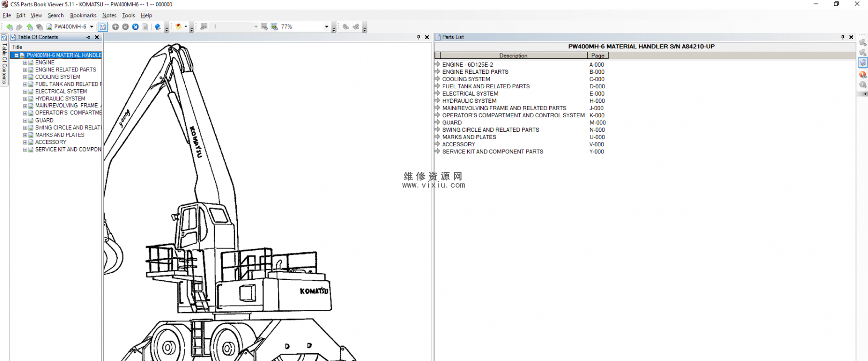
Task: Click the grey illustration icon left of the page box
Action: [204, 27]
